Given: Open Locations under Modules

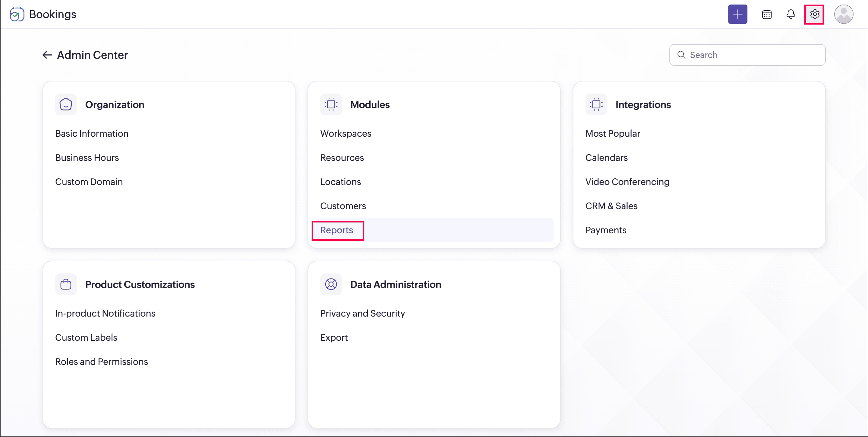Looking at the screenshot, I should coord(340,182).
